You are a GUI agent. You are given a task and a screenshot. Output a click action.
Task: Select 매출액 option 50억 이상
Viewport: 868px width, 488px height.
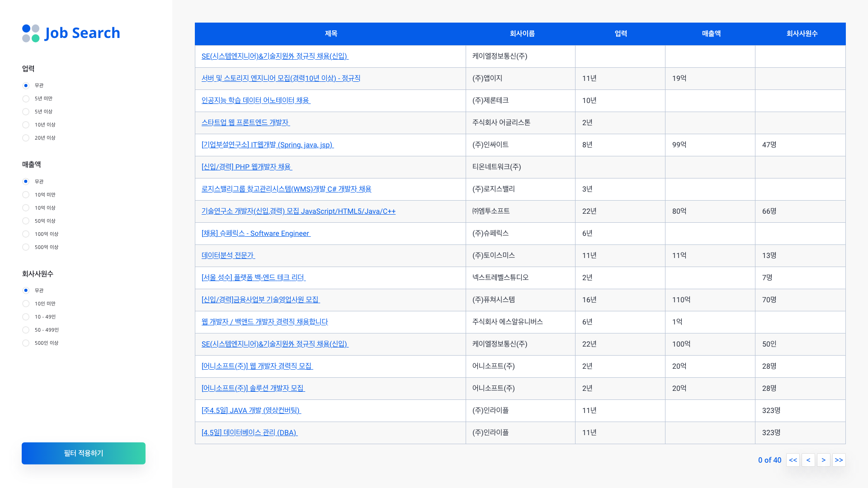(x=26, y=221)
